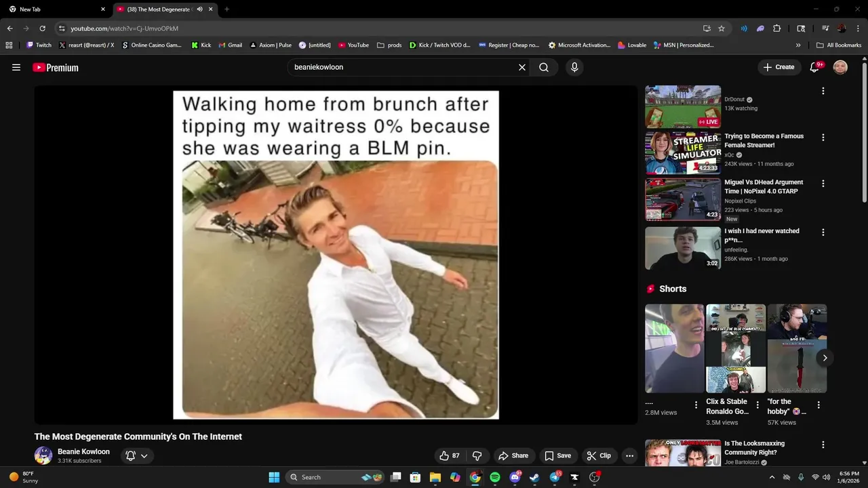The width and height of the screenshot is (868, 488).
Task: Open Steam from the taskbar
Action: [535, 477]
